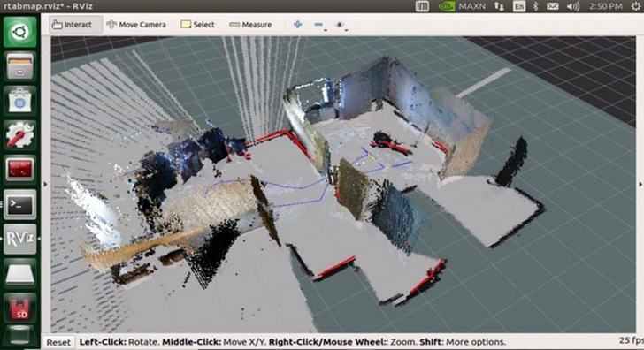The width and height of the screenshot is (644, 350).
Task: Click the En input language indicator
Action: coord(519,6)
